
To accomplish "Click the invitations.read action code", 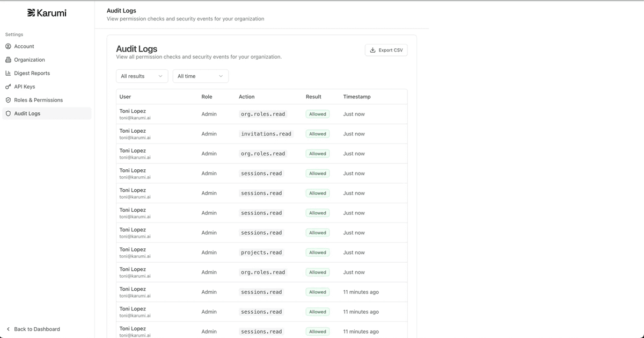I will 266,134.
